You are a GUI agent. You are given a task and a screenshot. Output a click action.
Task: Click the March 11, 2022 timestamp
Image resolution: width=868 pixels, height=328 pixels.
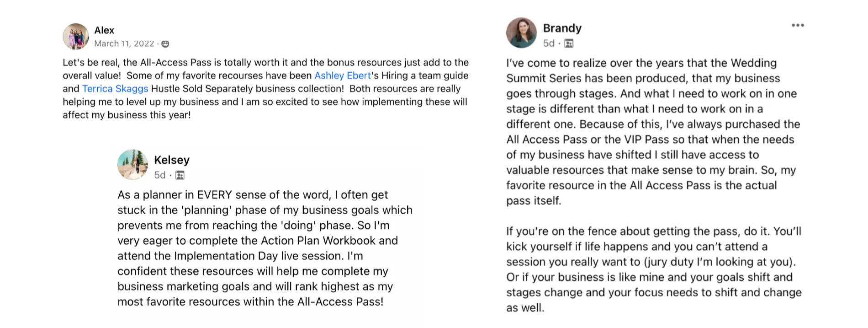pos(124,43)
